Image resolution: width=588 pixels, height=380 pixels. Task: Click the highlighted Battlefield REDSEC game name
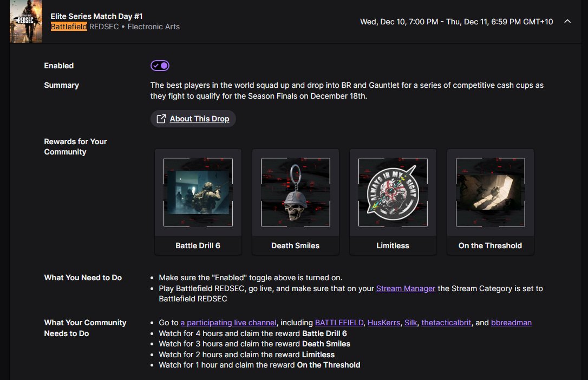coord(85,27)
